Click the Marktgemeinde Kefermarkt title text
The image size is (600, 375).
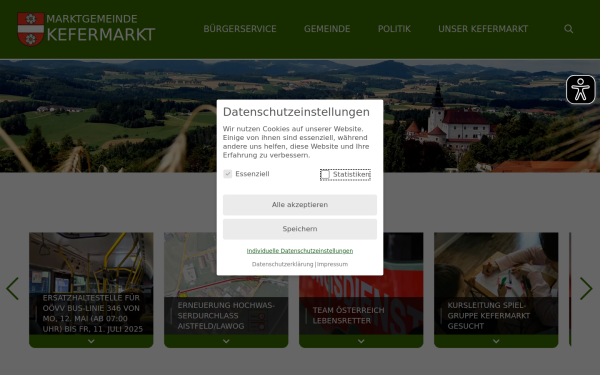pos(101,28)
